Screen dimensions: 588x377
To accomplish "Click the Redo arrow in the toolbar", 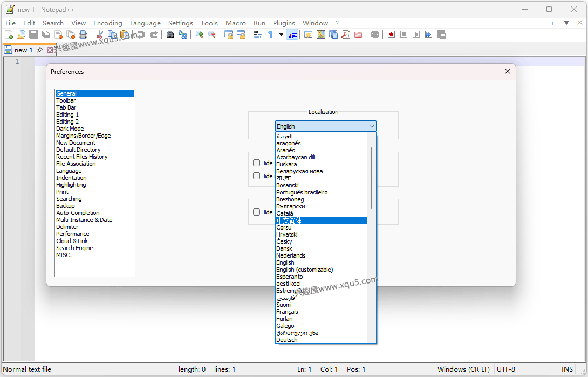I will coord(153,35).
